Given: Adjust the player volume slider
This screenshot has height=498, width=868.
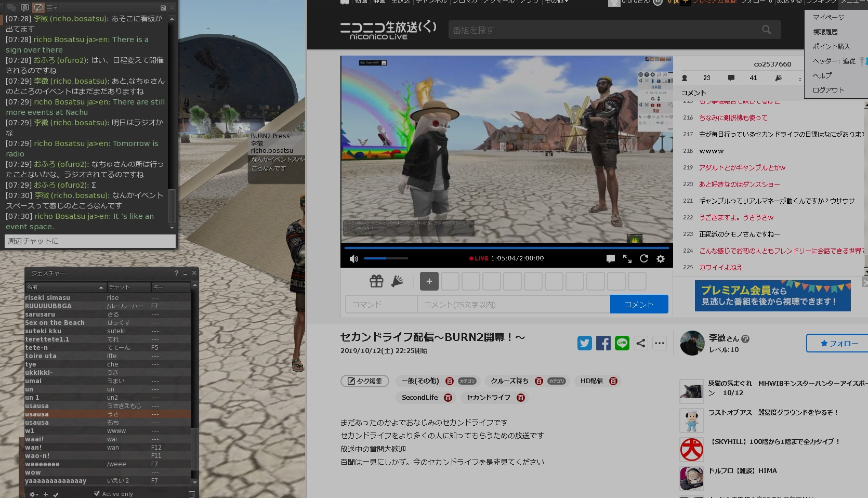Looking at the screenshot, I should click(386, 258).
